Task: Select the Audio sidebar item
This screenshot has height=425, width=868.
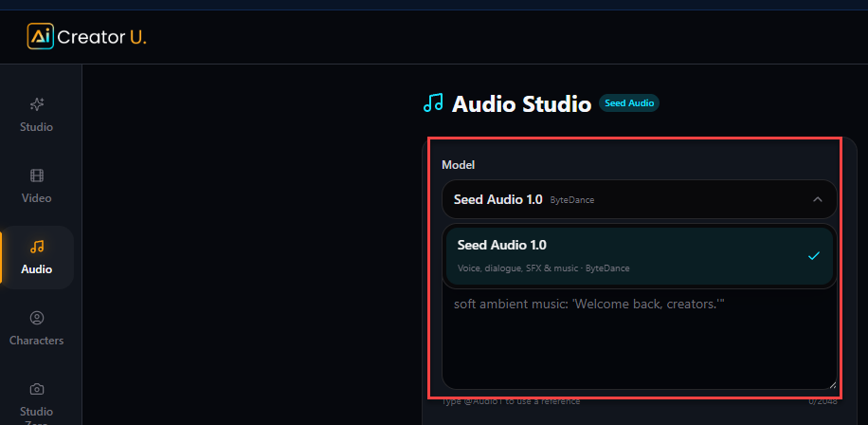Action: 37,257
